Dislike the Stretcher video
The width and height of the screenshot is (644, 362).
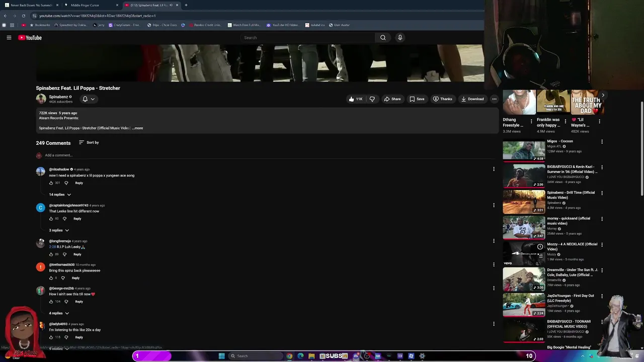(x=372, y=99)
